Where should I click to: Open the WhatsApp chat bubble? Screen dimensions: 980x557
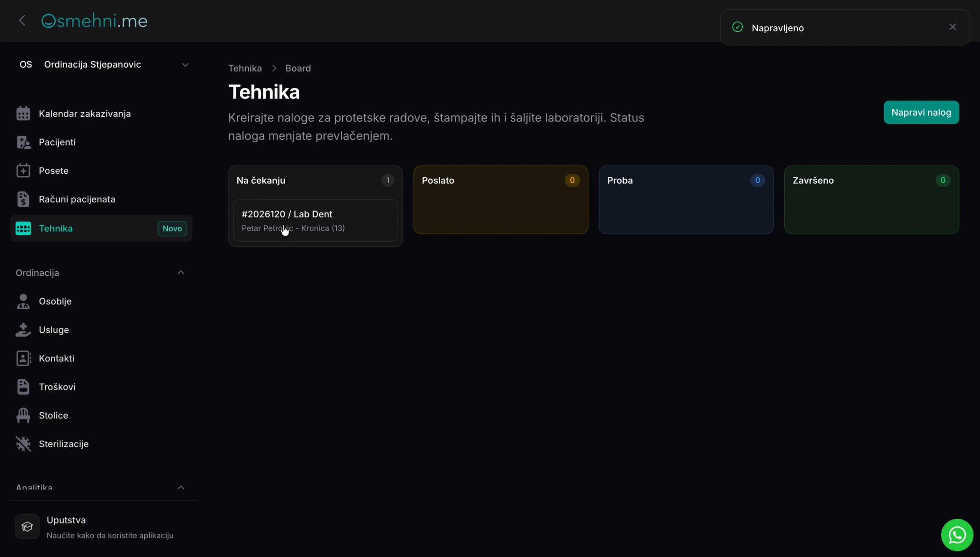coord(957,535)
